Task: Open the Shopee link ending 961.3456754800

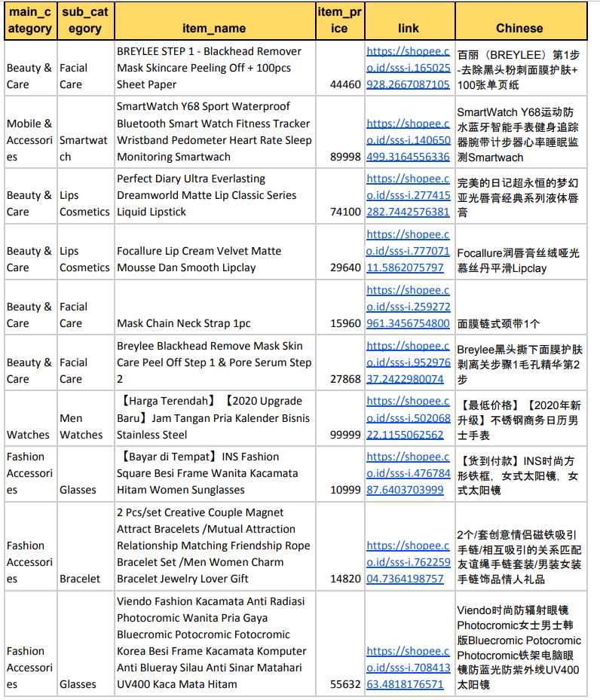Action: (408, 307)
